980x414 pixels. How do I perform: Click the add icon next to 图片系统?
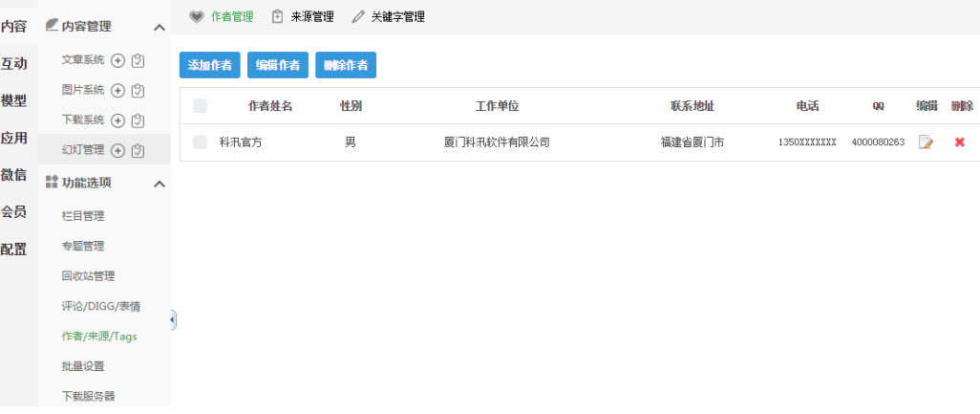pos(118,91)
